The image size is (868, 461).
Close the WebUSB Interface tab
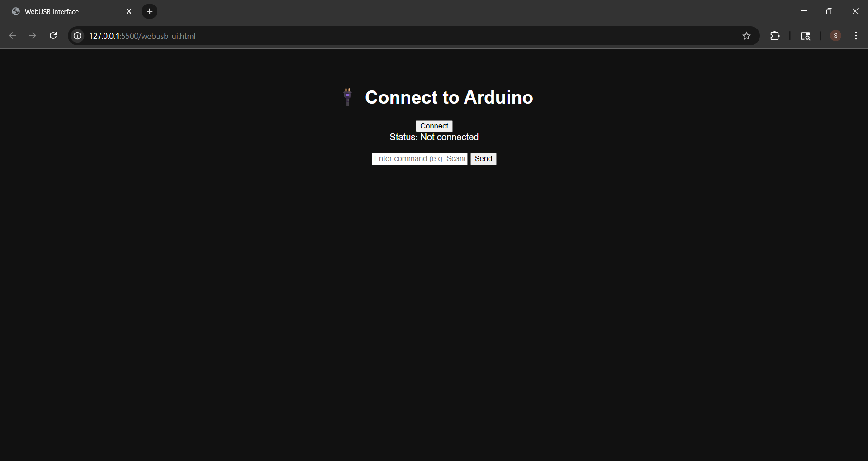tap(129, 11)
